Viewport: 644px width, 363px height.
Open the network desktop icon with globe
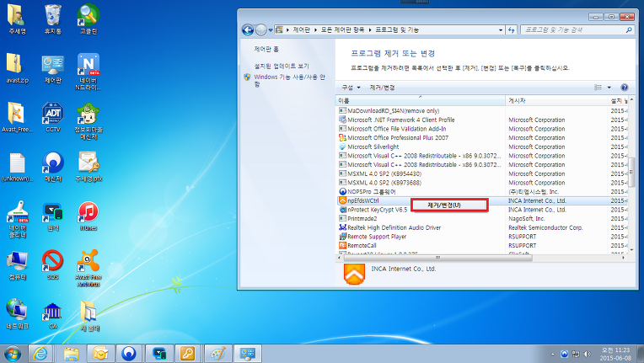pyautogui.click(x=17, y=314)
